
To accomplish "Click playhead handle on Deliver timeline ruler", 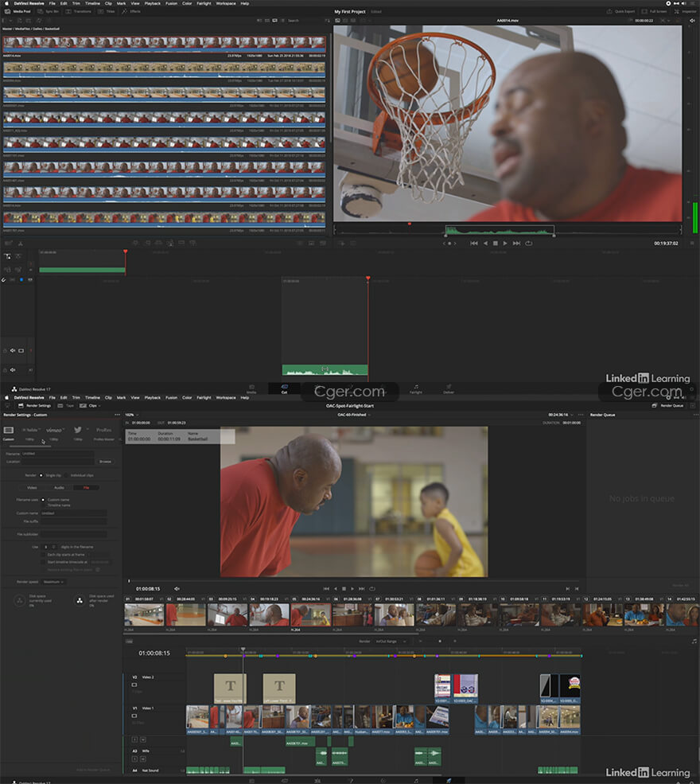I will click(x=243, y=649).
